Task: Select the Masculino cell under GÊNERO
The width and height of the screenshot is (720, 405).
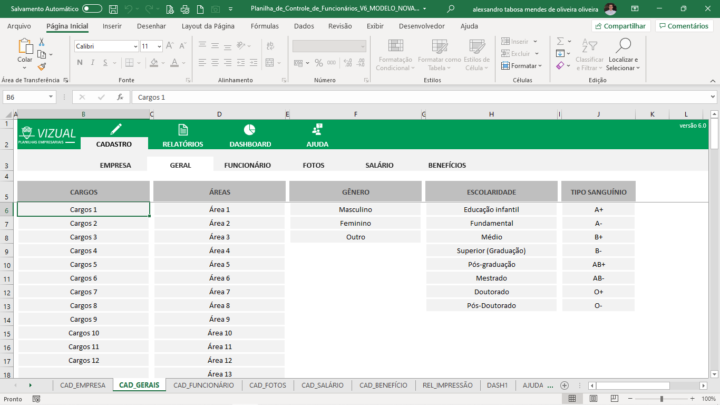Action: pos(355,210)
